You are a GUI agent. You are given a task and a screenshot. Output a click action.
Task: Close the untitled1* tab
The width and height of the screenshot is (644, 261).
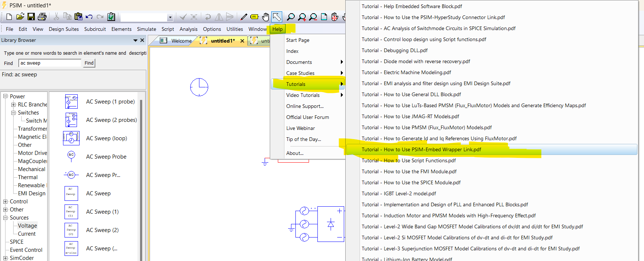242,41
